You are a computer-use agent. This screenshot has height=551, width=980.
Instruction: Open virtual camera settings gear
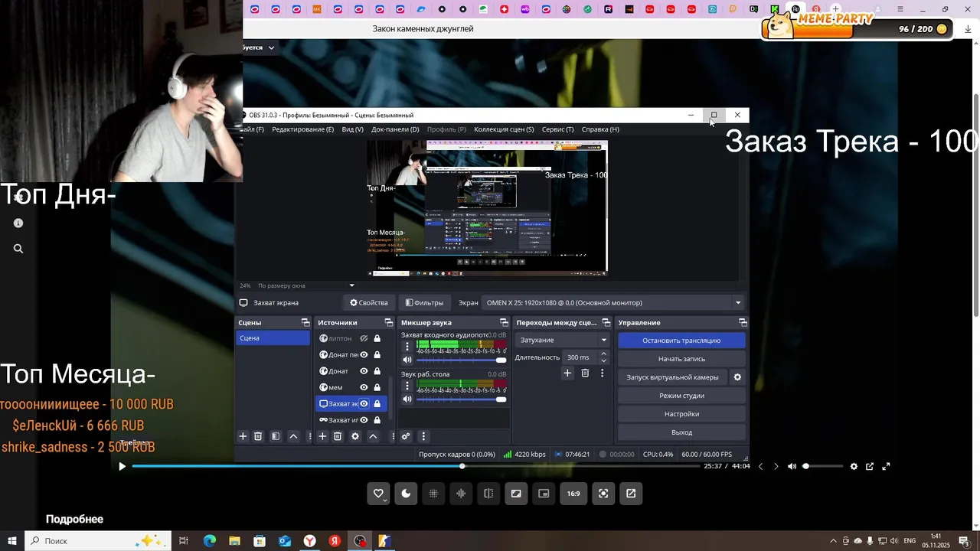click(737, 377)
